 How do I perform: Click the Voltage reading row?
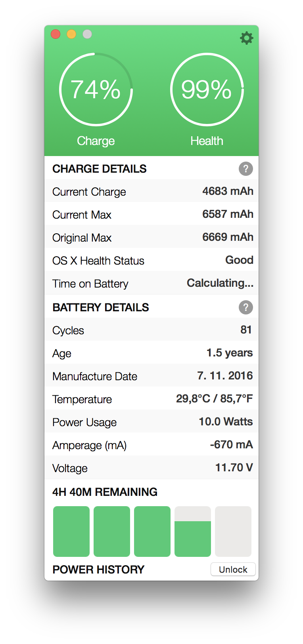(151, 468)
